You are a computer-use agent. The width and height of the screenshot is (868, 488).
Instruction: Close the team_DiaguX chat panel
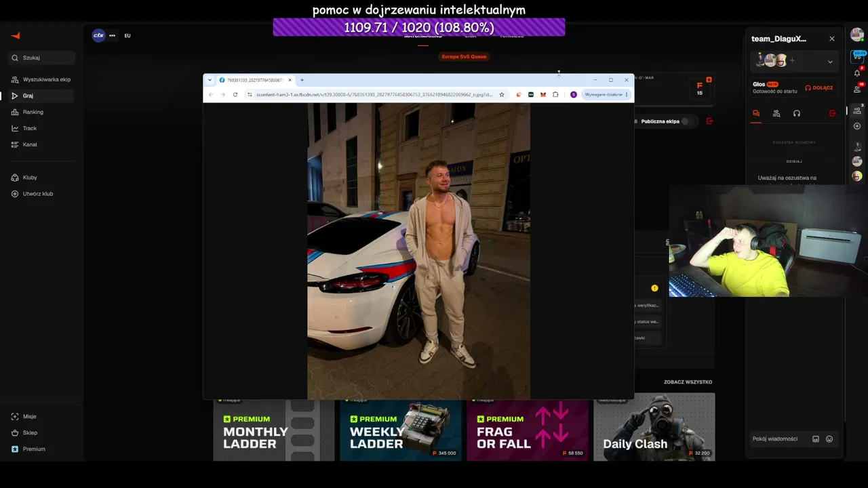coord(832,39)
